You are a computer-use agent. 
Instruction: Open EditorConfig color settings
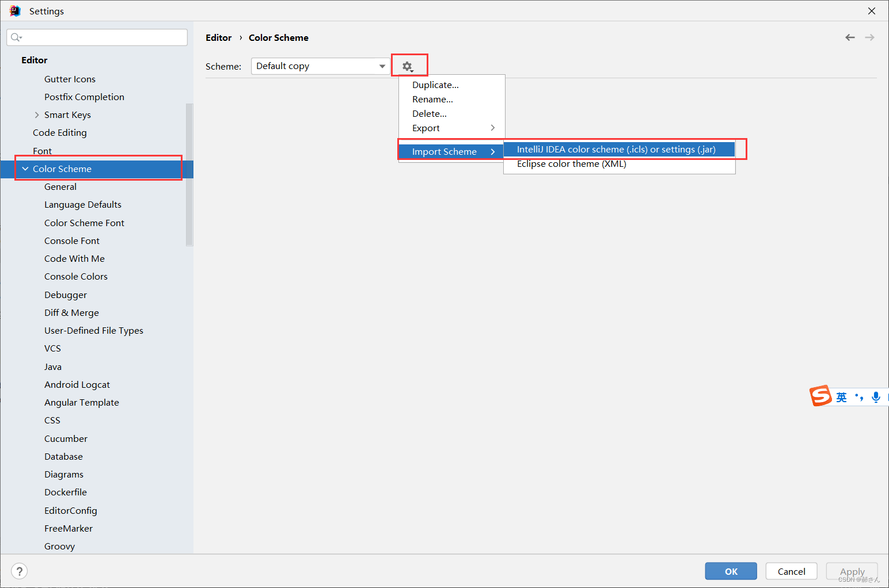pos(71,510)
